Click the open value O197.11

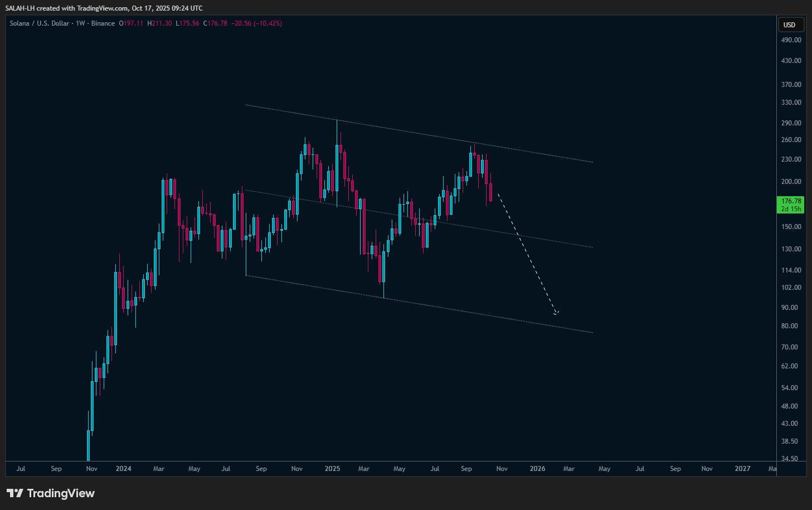[131, 23]
